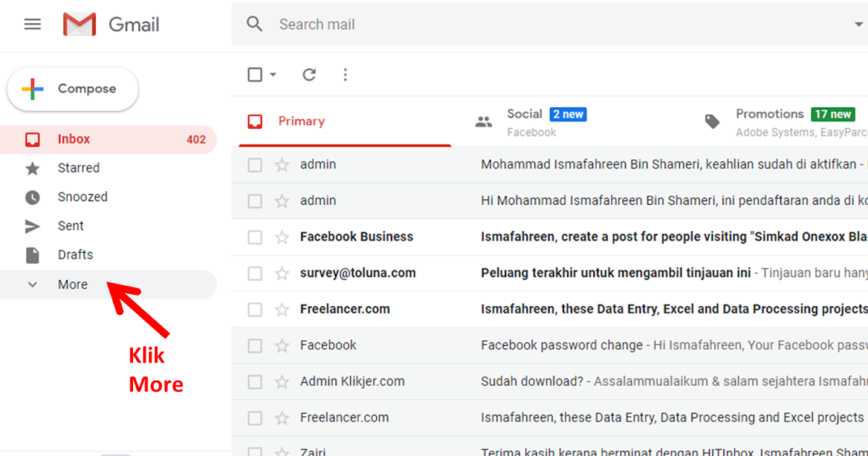
Task: Open the Starred folder
Action: click(79, 168)
